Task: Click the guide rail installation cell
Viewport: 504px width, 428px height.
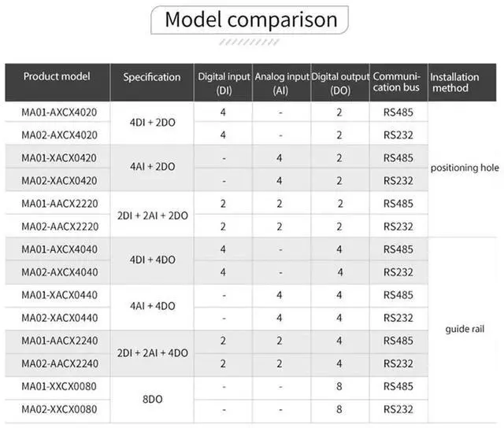Action: coord(463,329)
